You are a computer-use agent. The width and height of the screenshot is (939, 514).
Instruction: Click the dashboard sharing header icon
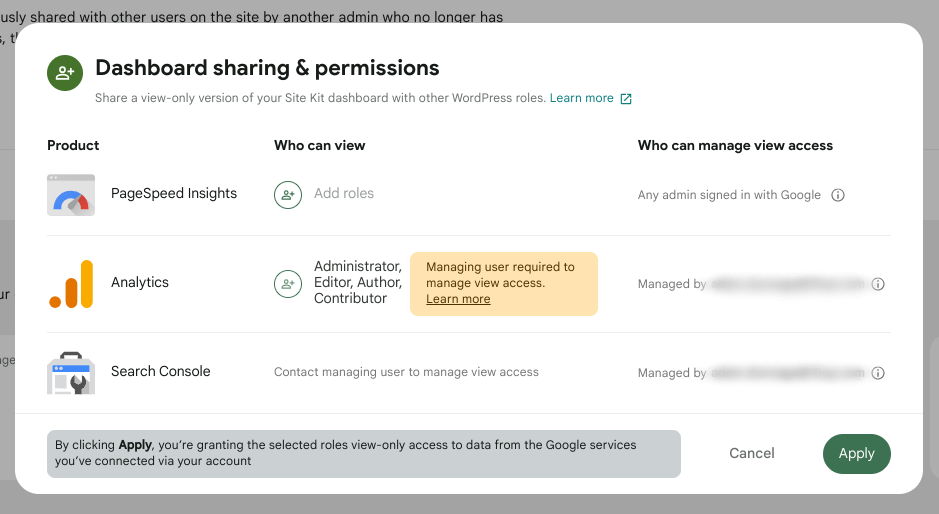click(65, 73)
